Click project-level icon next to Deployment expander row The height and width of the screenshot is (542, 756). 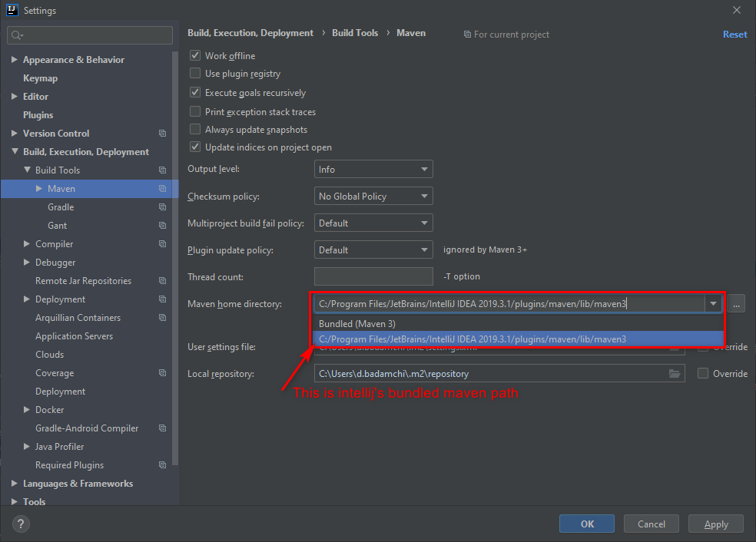162,299
